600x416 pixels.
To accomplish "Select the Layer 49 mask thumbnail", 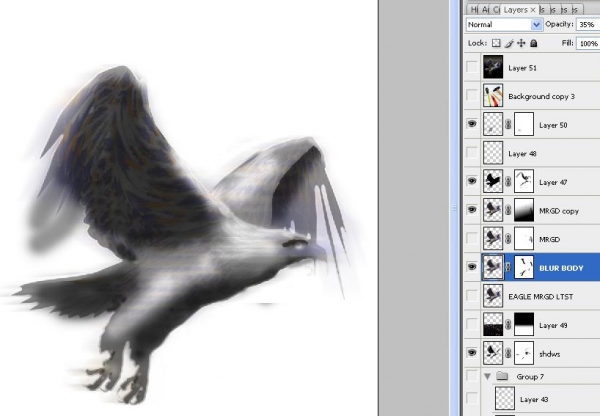I will tap(524, 325).
